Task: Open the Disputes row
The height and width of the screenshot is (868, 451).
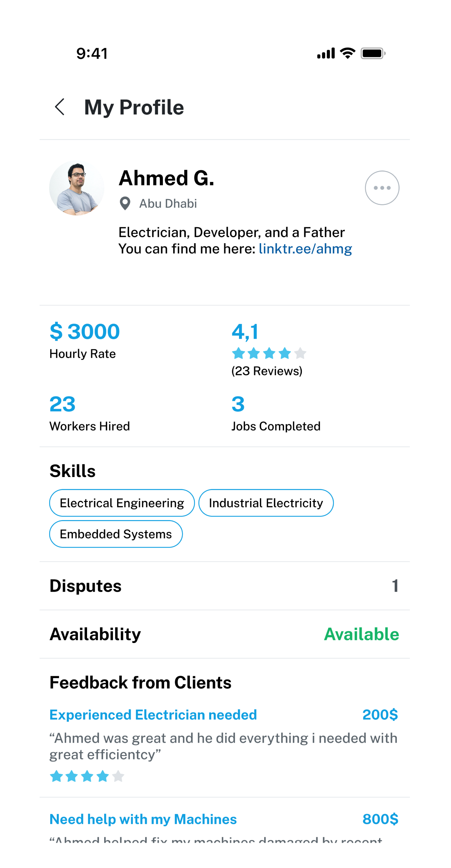Action: click(224, 586)
